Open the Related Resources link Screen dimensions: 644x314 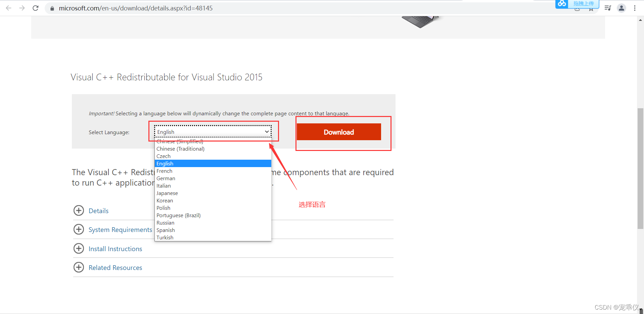click(115, 268)
